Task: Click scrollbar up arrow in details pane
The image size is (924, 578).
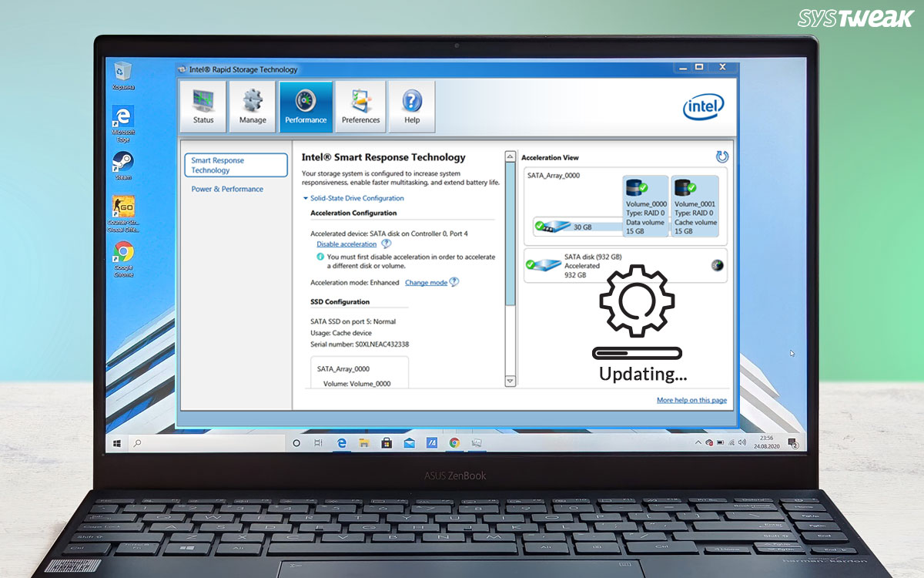Action: click(510, 156)
